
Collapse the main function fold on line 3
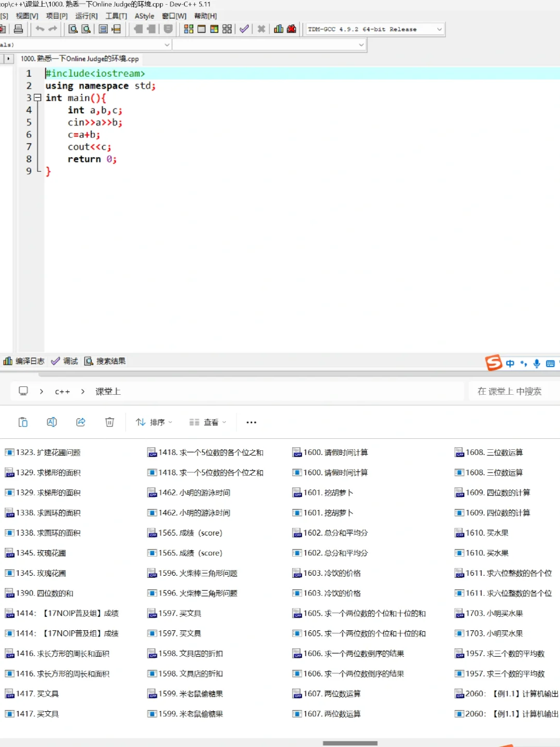point(37,98)
